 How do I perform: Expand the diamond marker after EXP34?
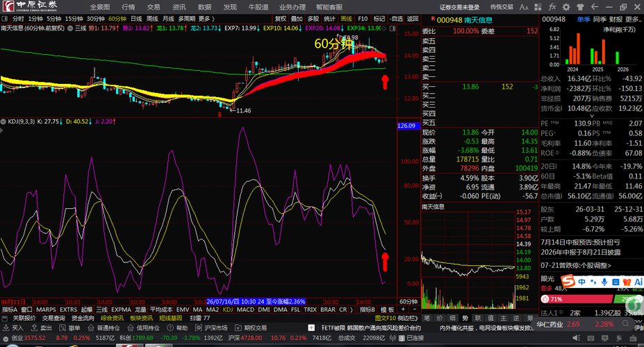click(384, 28)
